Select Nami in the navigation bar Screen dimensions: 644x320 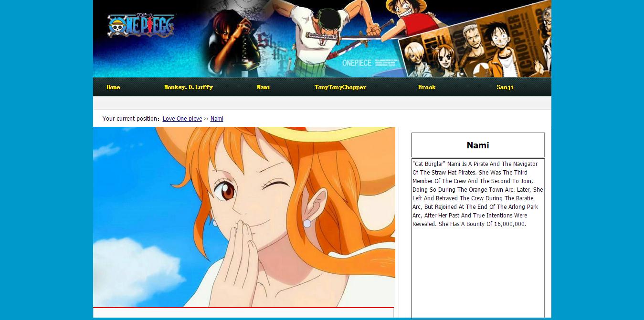pyautogui.click(x=264, y=87)
